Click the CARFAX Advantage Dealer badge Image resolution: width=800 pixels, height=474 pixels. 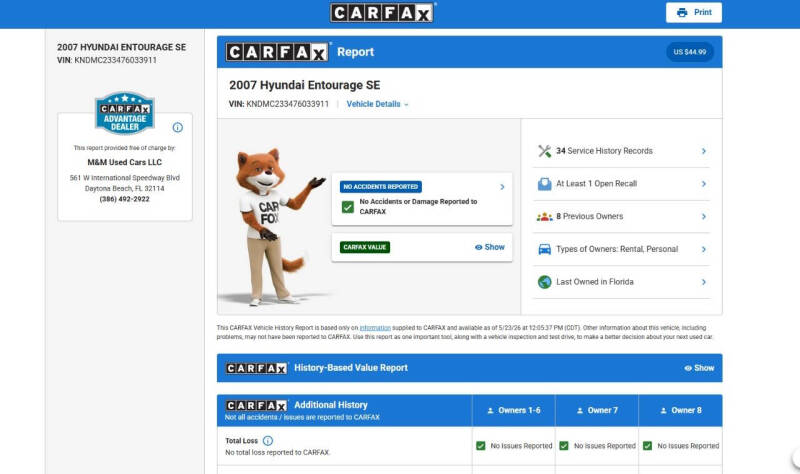125,113
